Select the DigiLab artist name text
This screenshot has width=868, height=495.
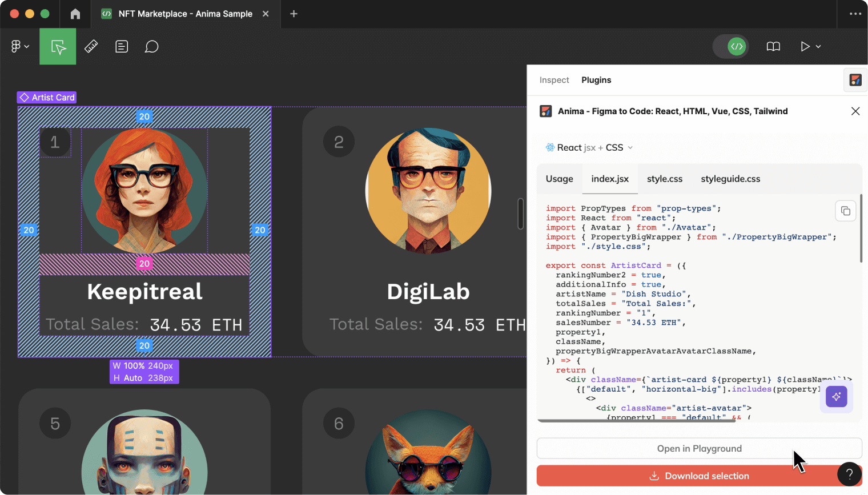428,292
